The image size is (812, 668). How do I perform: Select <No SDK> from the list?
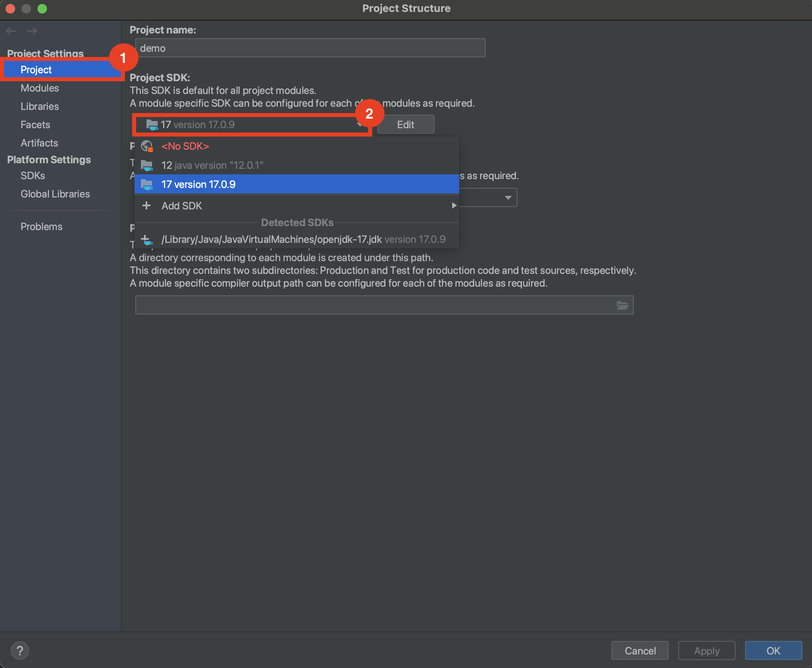[x=185, y=146]
